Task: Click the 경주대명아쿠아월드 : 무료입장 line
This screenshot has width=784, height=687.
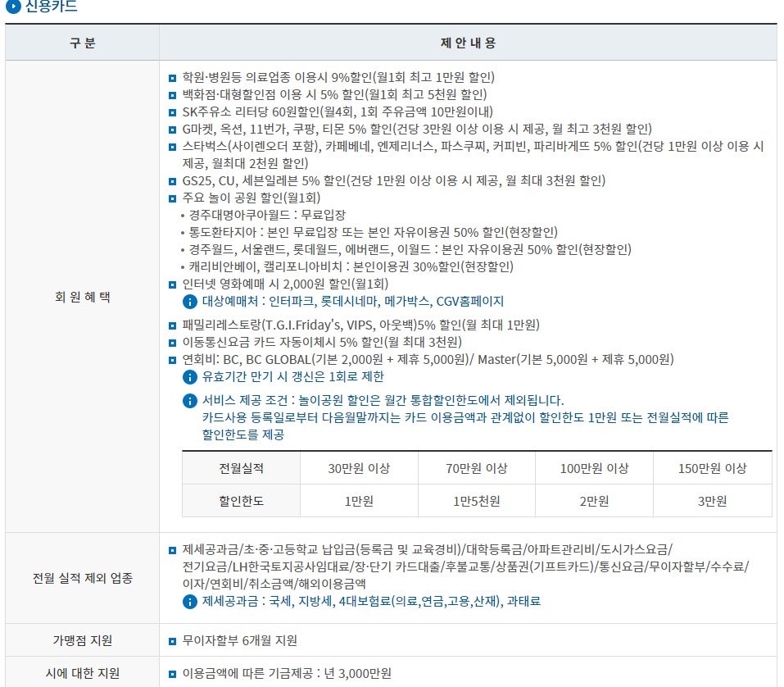Action: point(267,215)
